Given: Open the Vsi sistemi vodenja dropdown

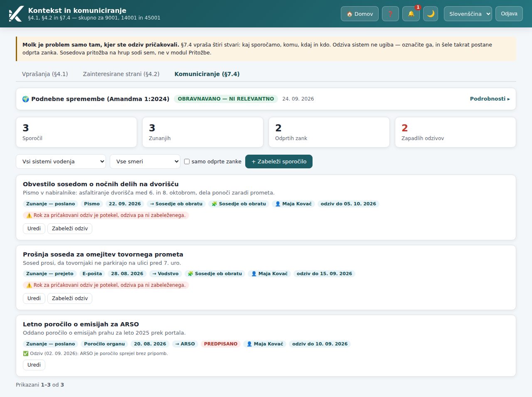Looking at the screenshot, I should point(61,162).
